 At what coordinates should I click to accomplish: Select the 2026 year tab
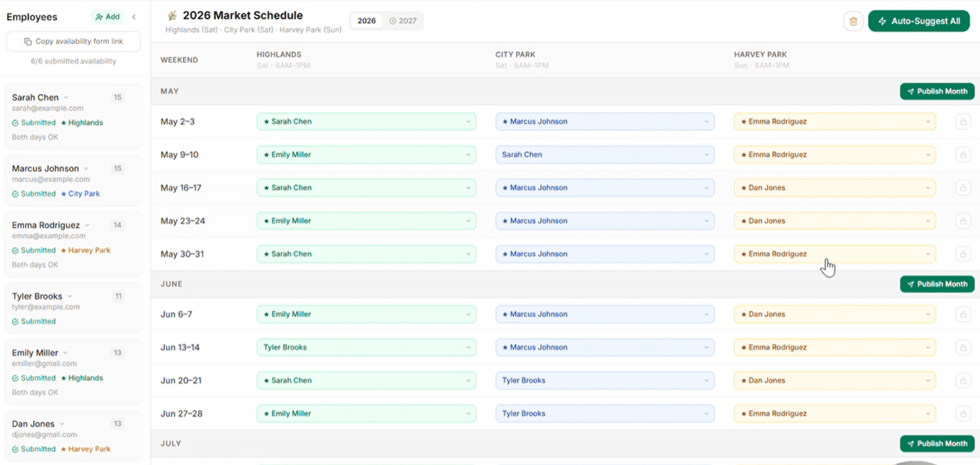[366, 21]
